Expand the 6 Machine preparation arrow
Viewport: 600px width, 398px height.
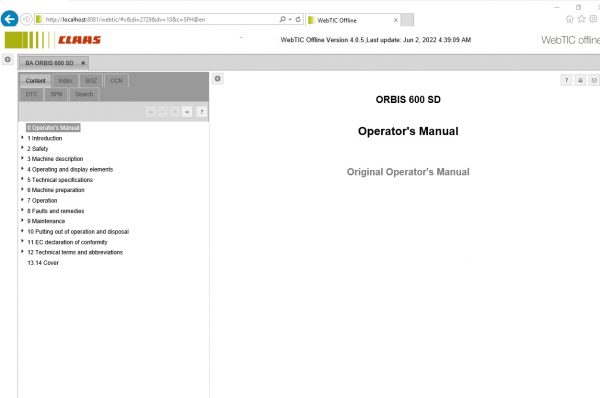22,189
